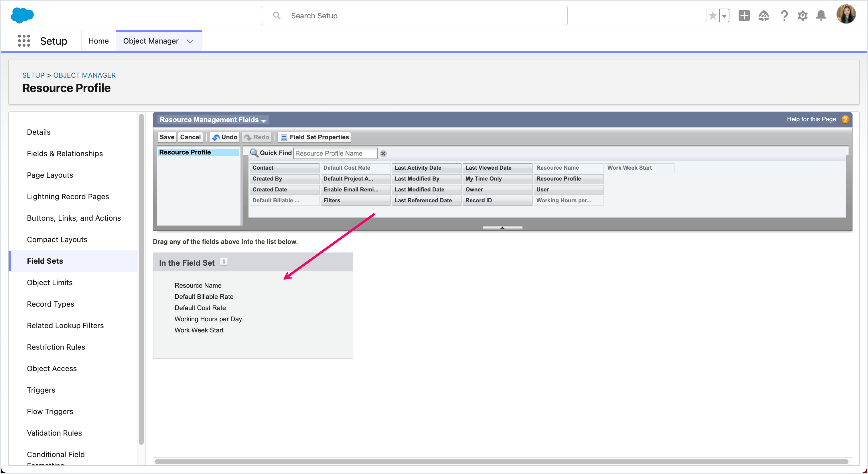Image resolution: width=868 pixels, height=474 pixels.
Task: Follow the OBJECT MANAGER breadcrumb link
Action: click(84, 75)
